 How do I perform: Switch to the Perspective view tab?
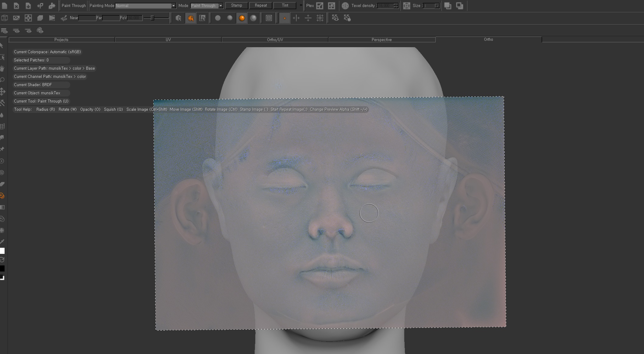[x=381, y=40]
